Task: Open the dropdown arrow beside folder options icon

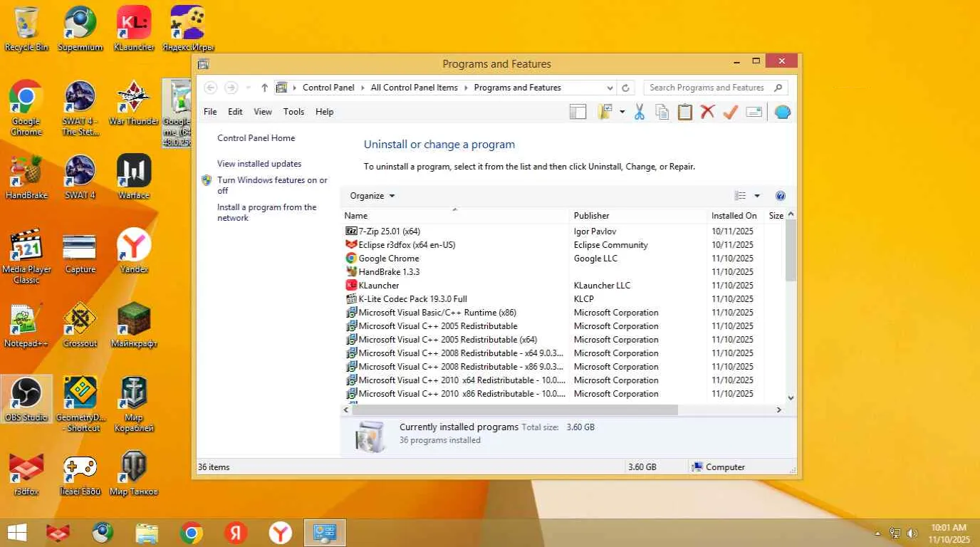Action: [x=622, y=112]
